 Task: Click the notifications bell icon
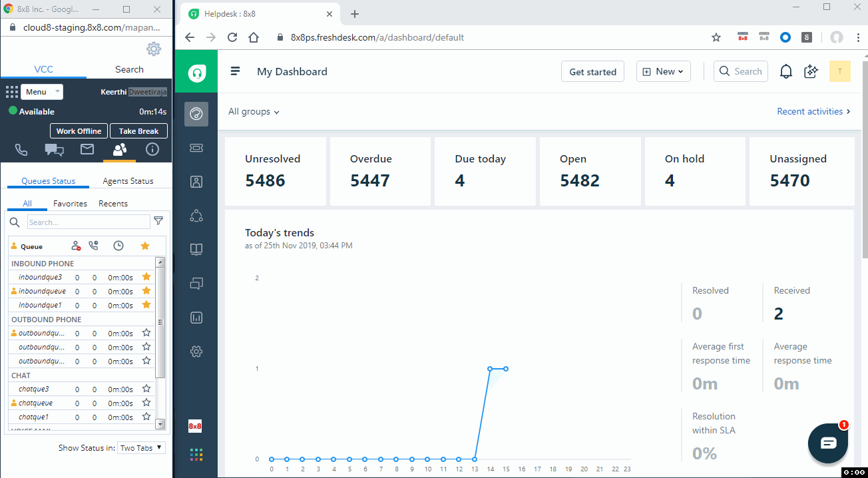(786, 72)
